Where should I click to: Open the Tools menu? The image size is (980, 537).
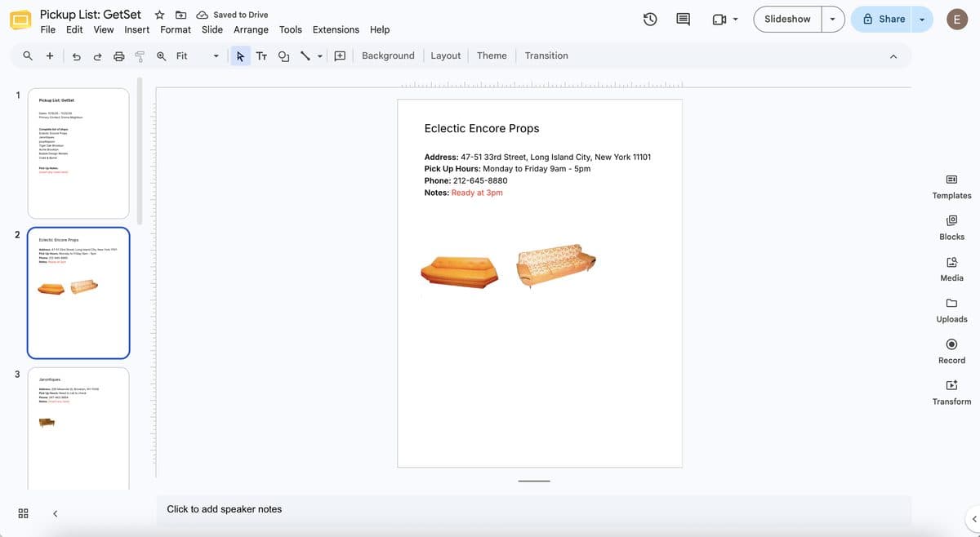point(291,29)
